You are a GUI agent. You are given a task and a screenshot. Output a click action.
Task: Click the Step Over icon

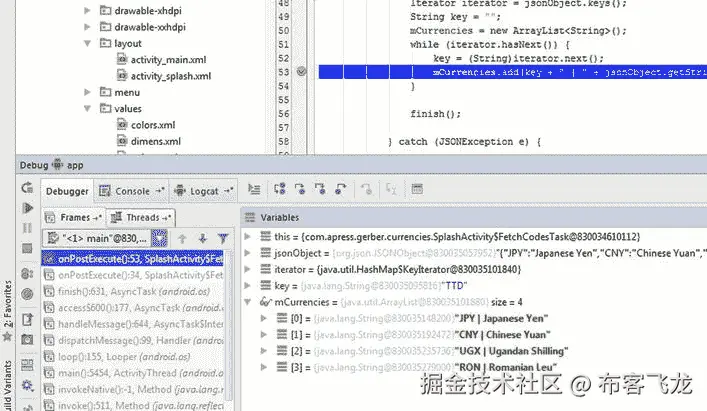[280, 189]
